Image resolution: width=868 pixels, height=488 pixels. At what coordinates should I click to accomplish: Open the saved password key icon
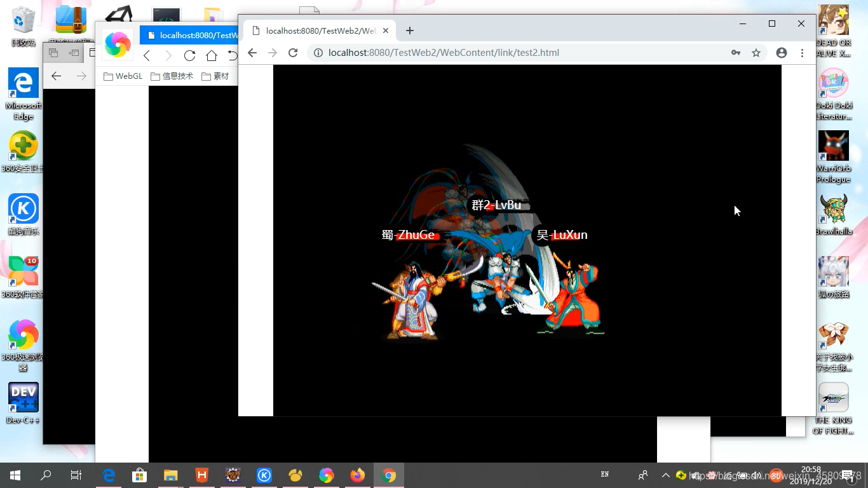736,53
